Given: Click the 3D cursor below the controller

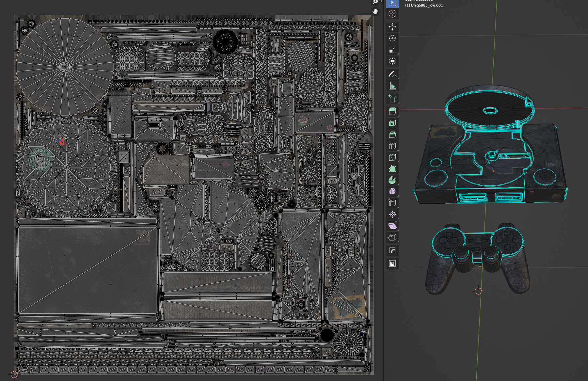Looking at the screenshot, I should coord(478,291).
